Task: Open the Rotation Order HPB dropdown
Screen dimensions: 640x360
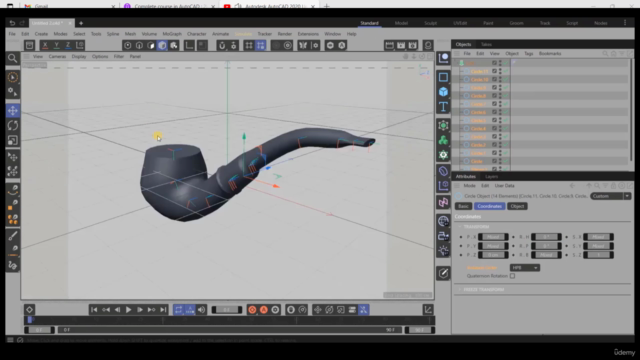Action: pos(525,268)
